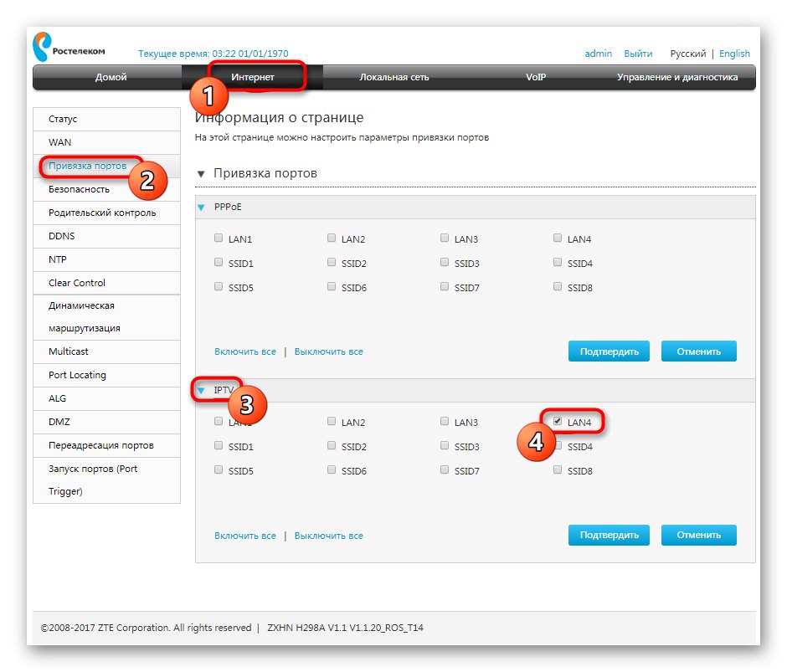Viewport: 787px width, 672px height.
Task: Open the Домой tab
Action: point(111,77)
